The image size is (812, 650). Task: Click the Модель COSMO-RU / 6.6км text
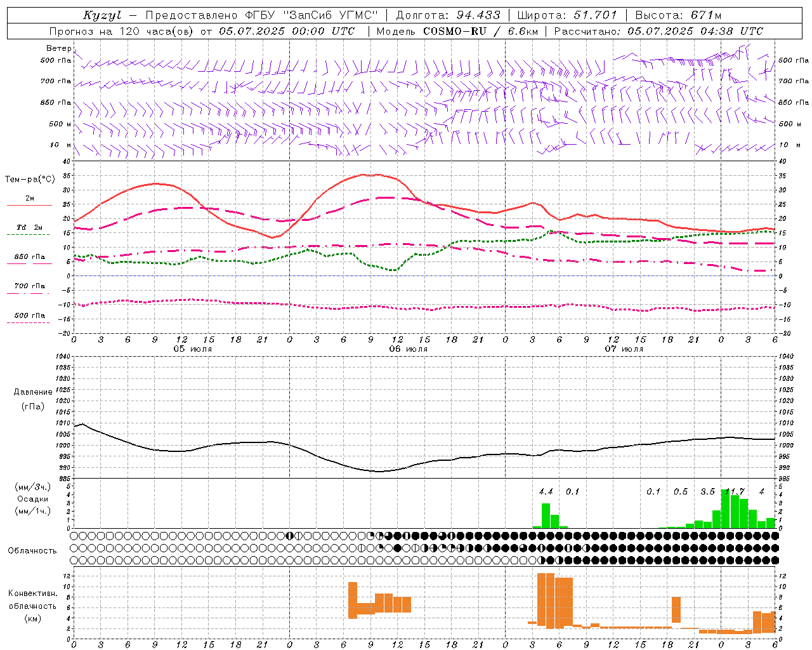click(x=457, y=31)
